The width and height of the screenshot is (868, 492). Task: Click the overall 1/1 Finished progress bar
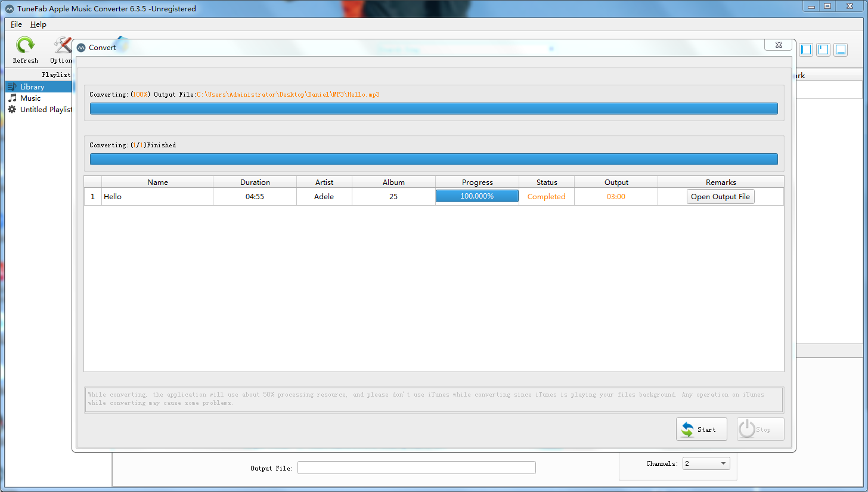[434, 159]
